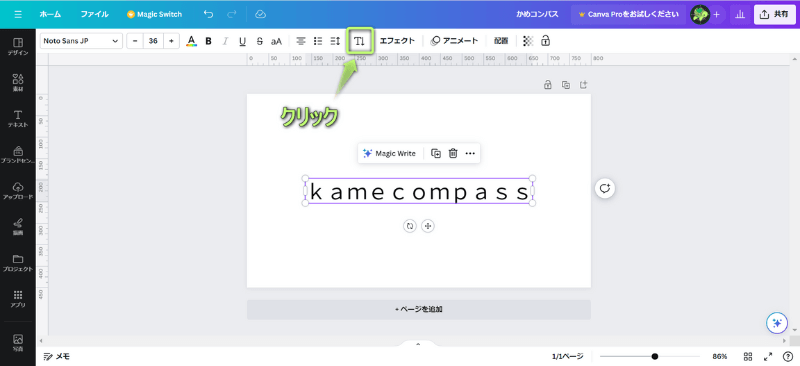
Task: Toggle underline formatting
Action: (242, 41)
